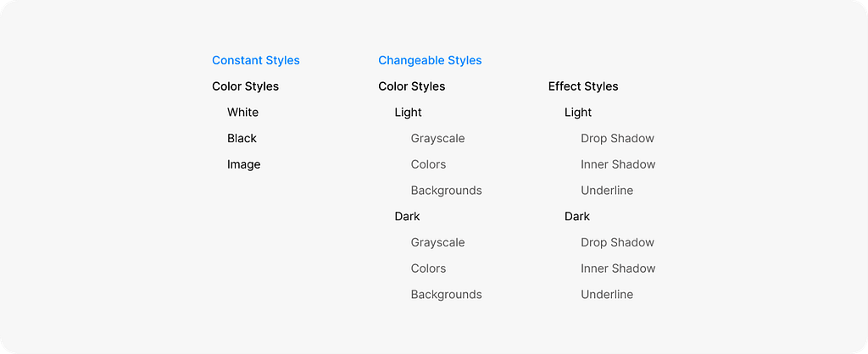The width and height of the screenshot is (868, 354).
Task: Pick Underline in Dark effect styles
Action: (x=607, y=295)
